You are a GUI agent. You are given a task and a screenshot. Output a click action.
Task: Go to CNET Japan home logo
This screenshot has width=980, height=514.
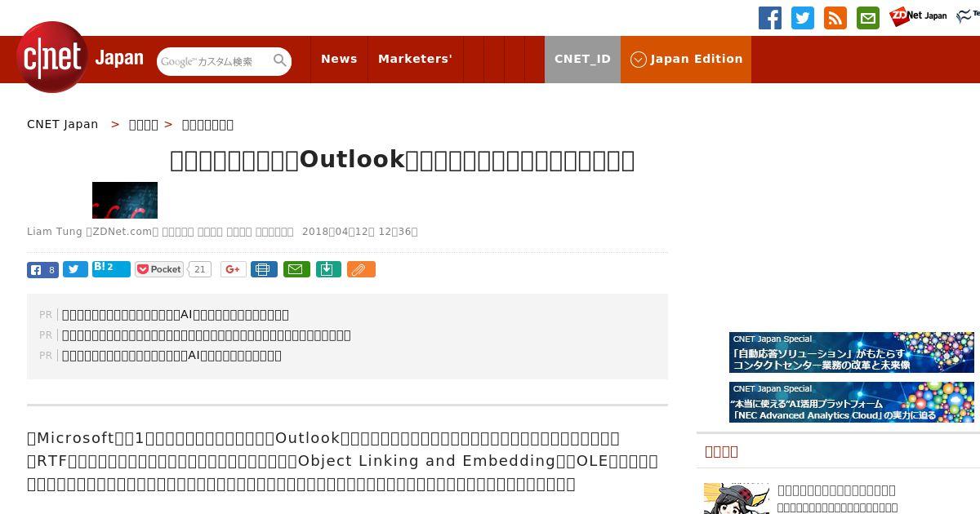pos(80,58)
